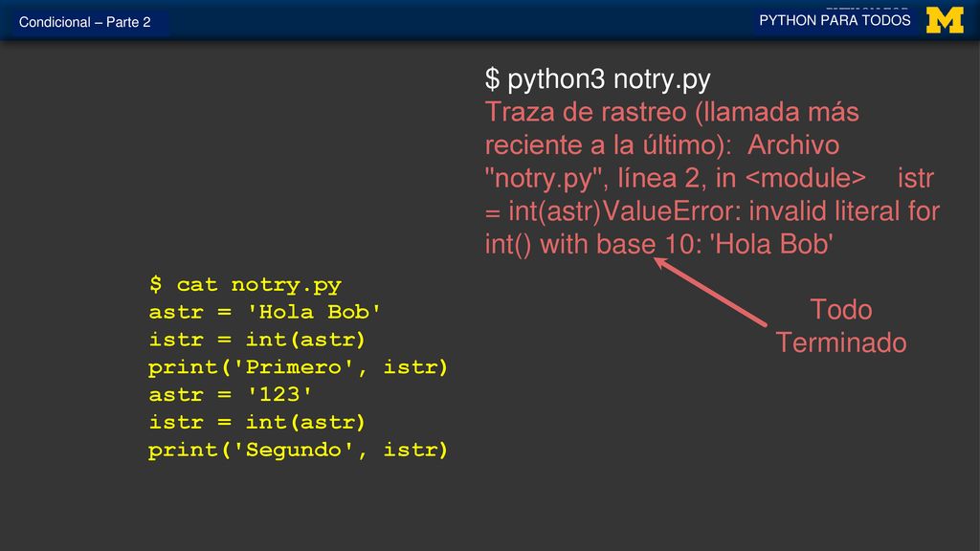Click the code line print('Segundo', istr)
The image size is (980, 551).
pos(299,451)
